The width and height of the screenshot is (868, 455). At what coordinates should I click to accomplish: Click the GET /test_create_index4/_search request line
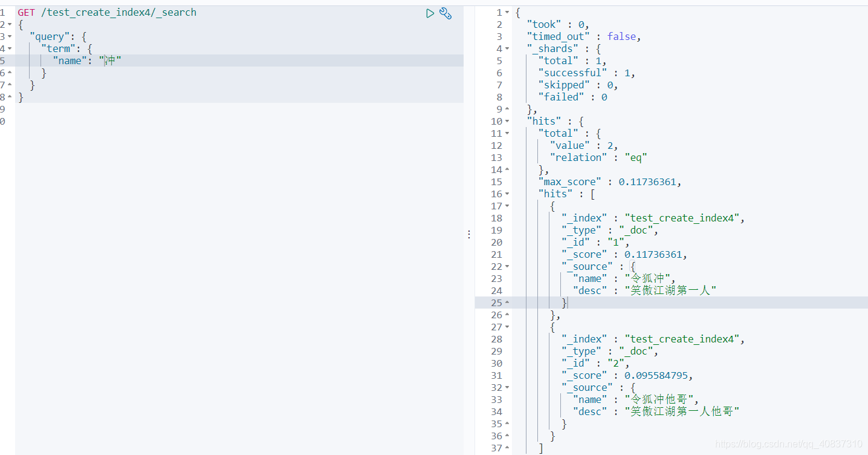point(107,12)
